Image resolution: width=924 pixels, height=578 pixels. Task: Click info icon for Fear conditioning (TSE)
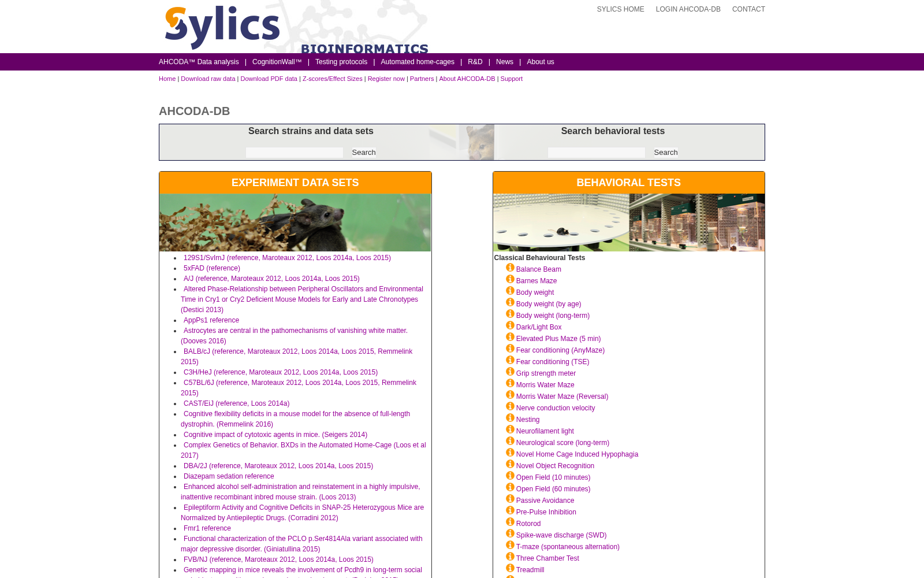coord(510,360)
